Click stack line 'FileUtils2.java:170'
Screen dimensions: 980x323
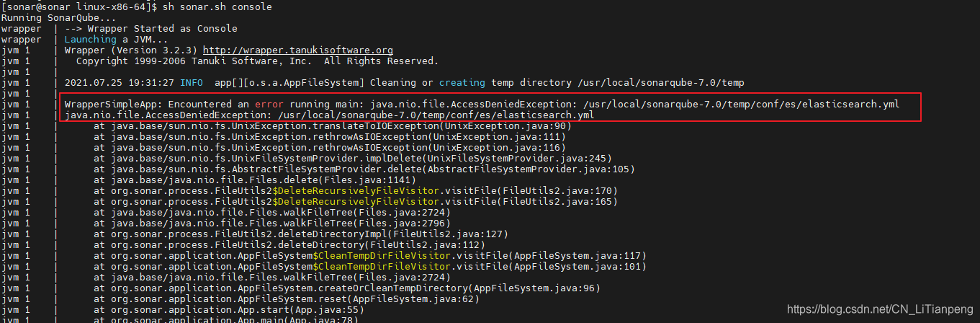coord(356,191)
